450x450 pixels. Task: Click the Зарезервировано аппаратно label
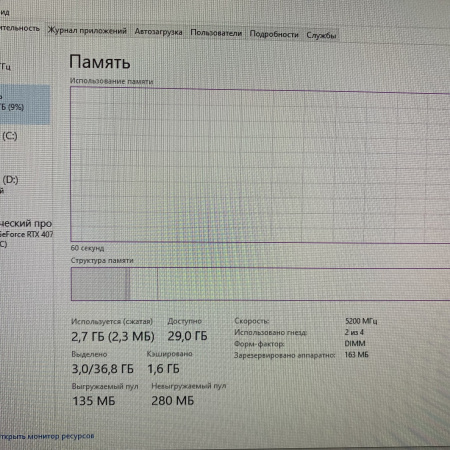click(x=284, y=355)
